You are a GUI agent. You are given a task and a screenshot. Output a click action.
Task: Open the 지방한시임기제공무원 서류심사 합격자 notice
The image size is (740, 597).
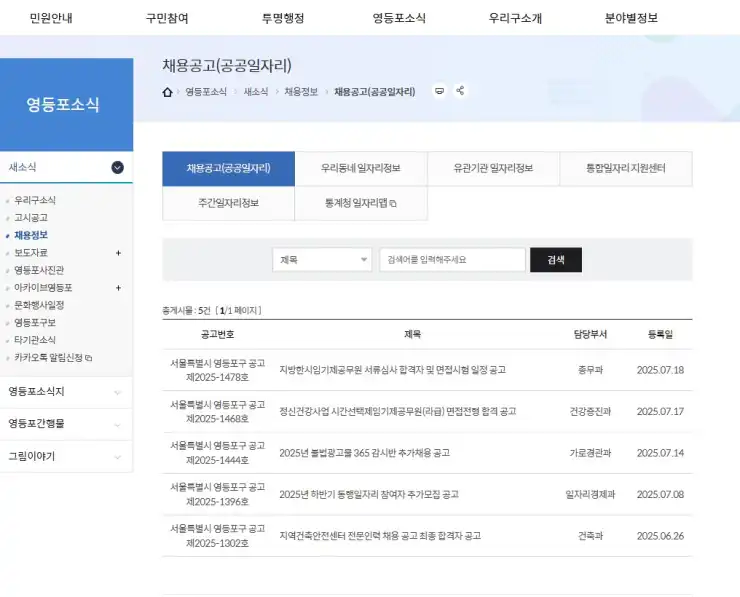click(x=393, y=370)
